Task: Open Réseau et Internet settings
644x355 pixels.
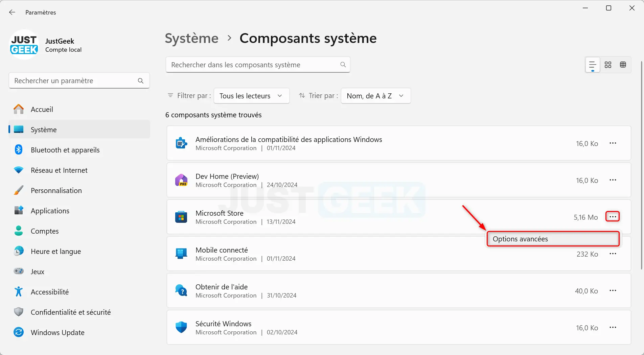Action: coord(79,170)
